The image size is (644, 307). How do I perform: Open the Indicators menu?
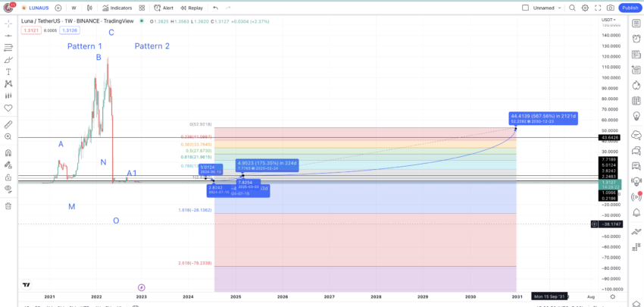pyautogui.click(x=117, y=8)
